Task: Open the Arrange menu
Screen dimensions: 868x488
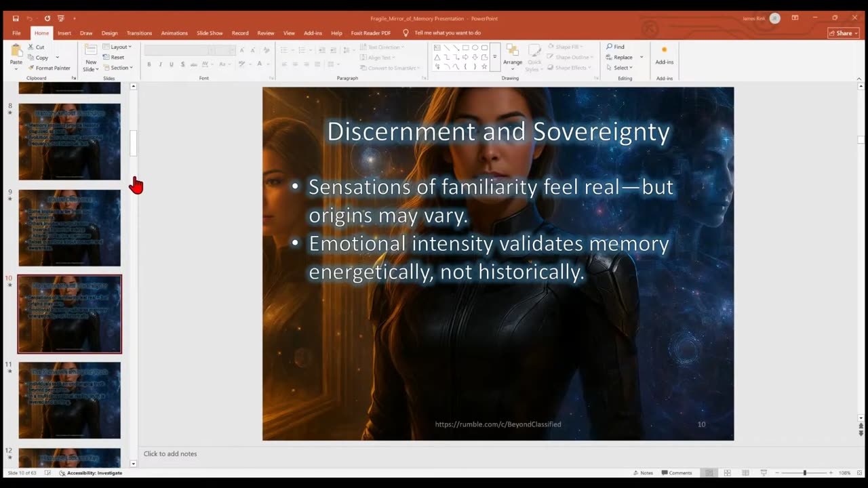Action: pyautogui.click(x=513, y=56)
